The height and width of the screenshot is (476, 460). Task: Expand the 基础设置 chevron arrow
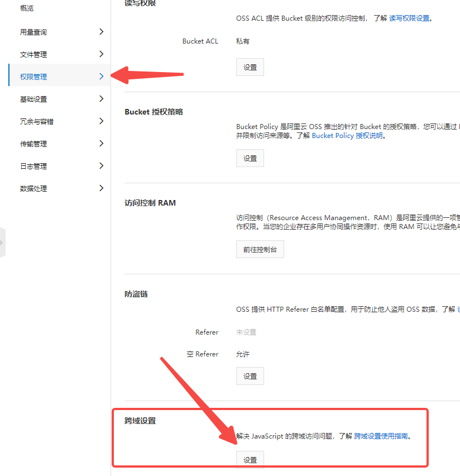(x=102, y=99)
